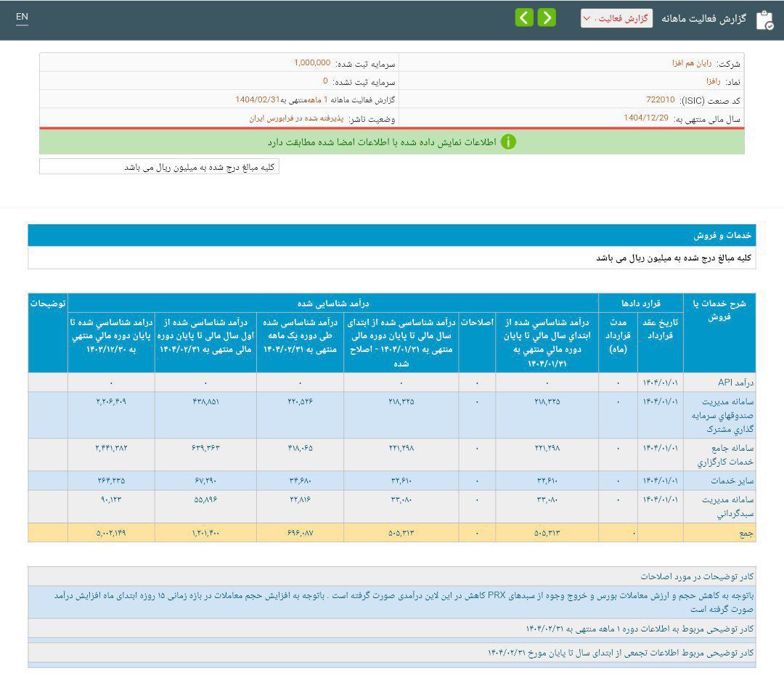Viewport: 784px width, 699px height.
Task: Select company name 'رایان هم افزا'
Action: (x=692, y=63)
